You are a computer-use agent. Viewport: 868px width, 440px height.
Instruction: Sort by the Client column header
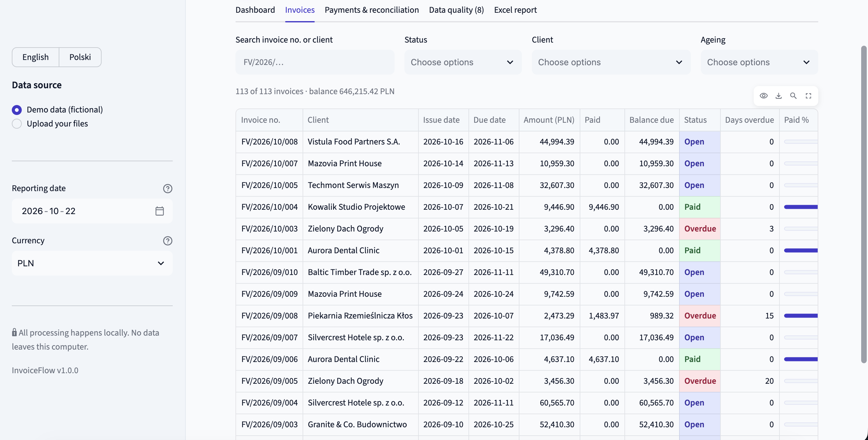361,120
